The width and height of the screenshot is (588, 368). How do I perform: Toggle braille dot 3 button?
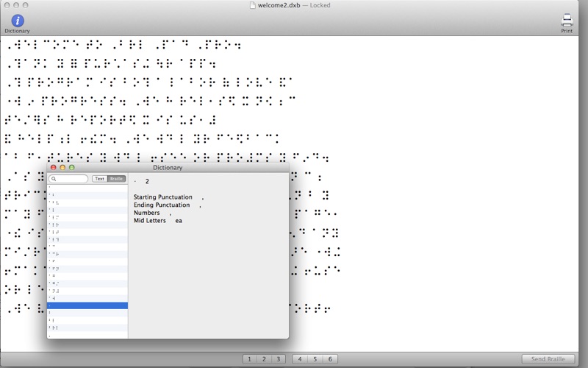click(x=279, y=359)
